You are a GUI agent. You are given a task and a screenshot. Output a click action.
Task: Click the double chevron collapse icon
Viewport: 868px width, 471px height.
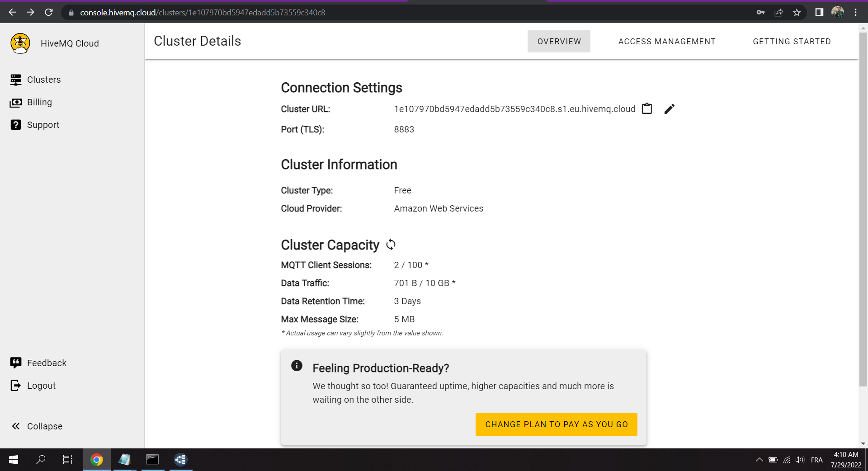(16, 426)
